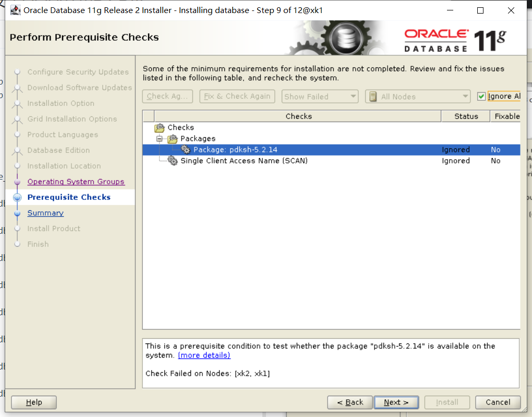Jump to the Summary step

(45, 213)
